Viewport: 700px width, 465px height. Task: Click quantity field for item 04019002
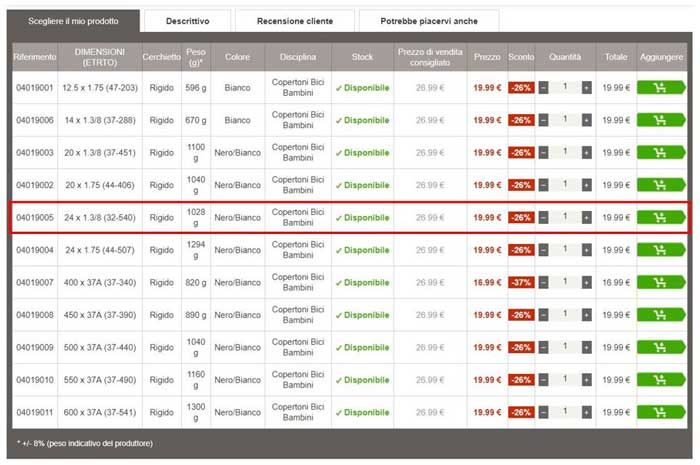pyautogui.click(x=564, y=185)
